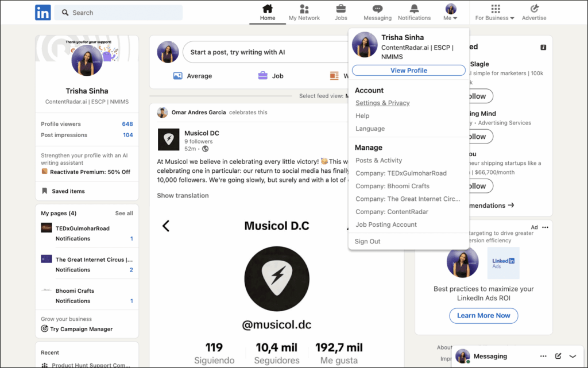Screen dimensions: 588x368
Task: Open Saved items bookmark
Action: click(x=68, y=191)
